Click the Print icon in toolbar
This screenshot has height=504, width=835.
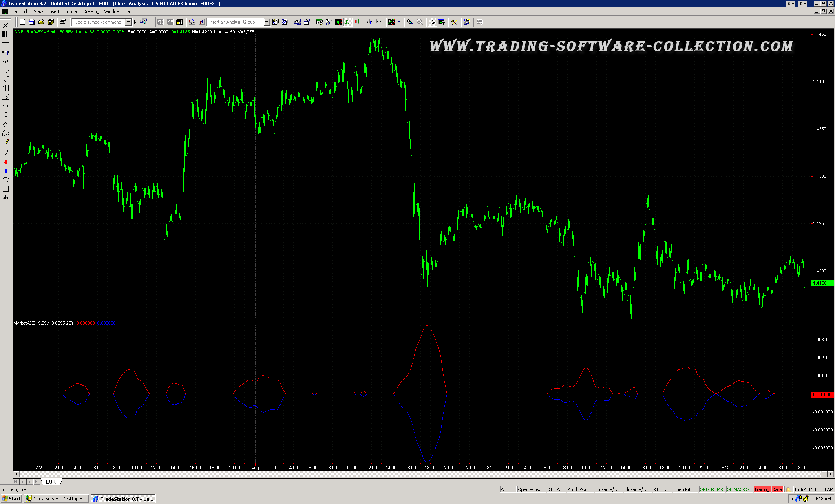click(63, 22)
